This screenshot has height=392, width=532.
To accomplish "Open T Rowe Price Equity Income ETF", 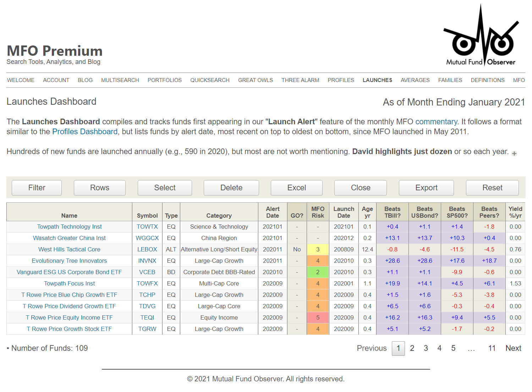I will tap(70, 318).
